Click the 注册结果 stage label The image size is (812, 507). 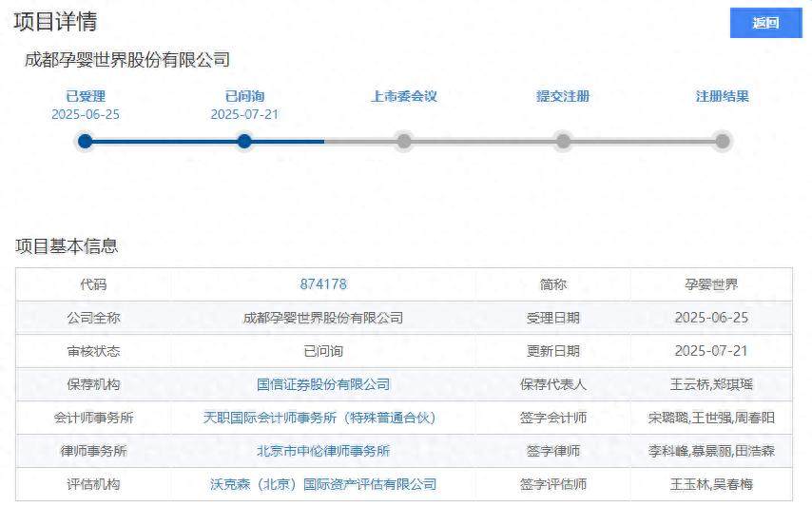click(x=723, y=96)
